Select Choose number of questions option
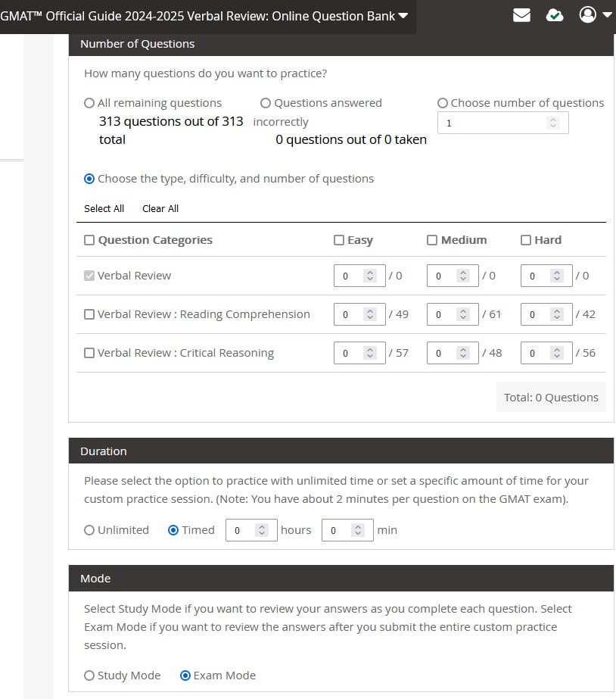Screen dimensions: 616x699 [443, 103]
